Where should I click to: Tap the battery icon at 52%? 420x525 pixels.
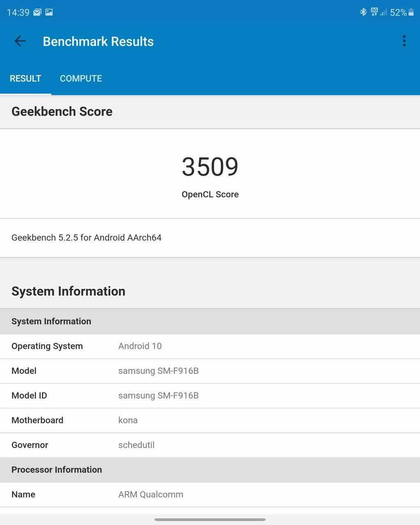pos(411,12)
